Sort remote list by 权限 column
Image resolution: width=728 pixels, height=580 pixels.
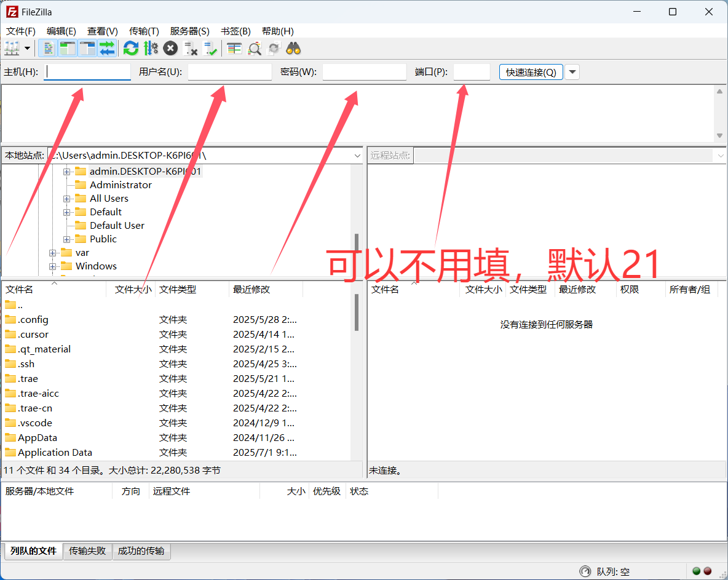tap(641, 289)
